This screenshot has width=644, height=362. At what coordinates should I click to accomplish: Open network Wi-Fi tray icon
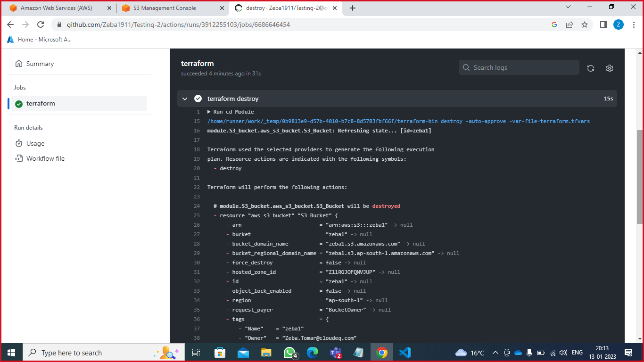coord(553,353)
